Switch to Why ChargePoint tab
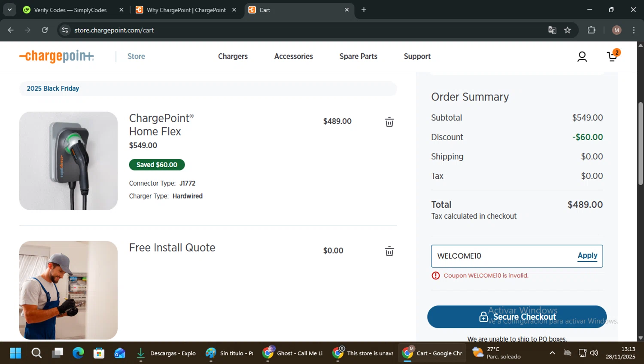The height and width of the screenshot is (364, 644). pos(186,10)
